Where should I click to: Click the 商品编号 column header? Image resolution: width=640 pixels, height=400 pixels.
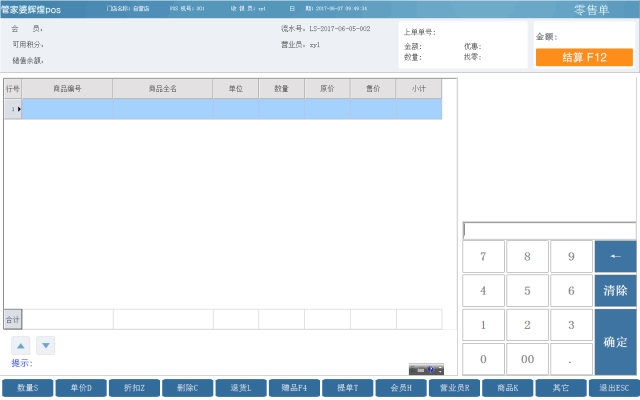coord(67,89)
